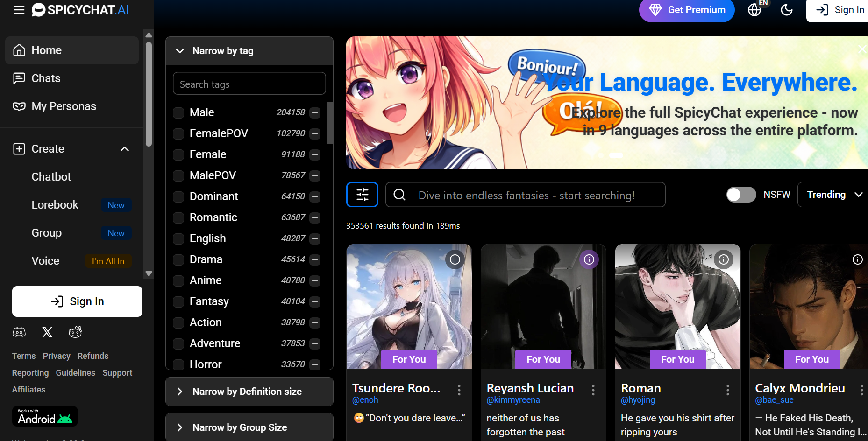
Task: Open SpicyChat's Discord community
Action: [x=19, y=332]
